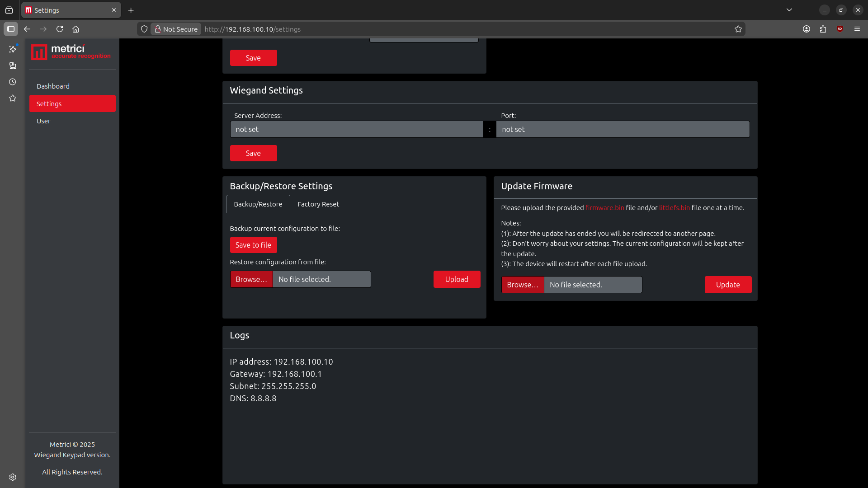This screenshot has height=488, width=868.
Task: Click the Subnet: 255.255.255.0 log line
Action: [x=273, y=386]
